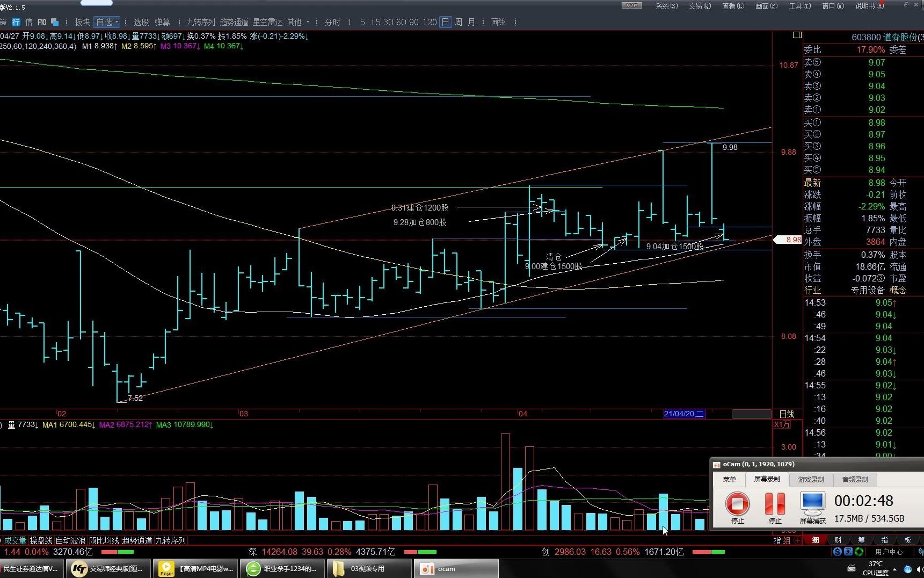The width and height of the screenshot is (924, 578).
Task: Click the 九转序列 toolbar button
Action: [x=200, y=22]
